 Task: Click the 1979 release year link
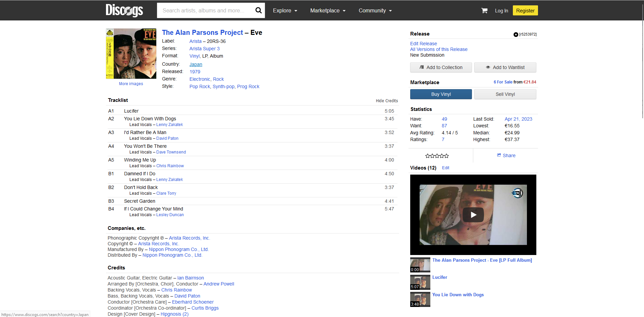(x=195, y=72)
